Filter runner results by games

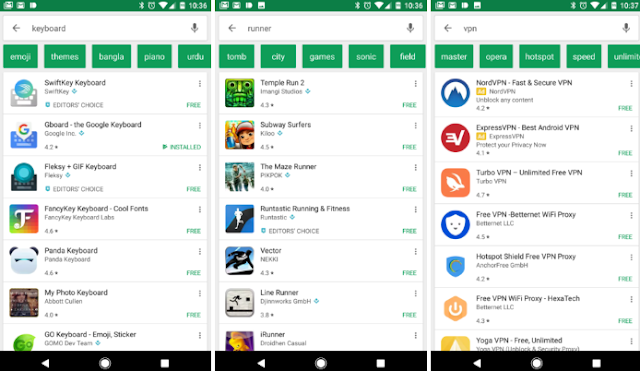coord(322,56)
